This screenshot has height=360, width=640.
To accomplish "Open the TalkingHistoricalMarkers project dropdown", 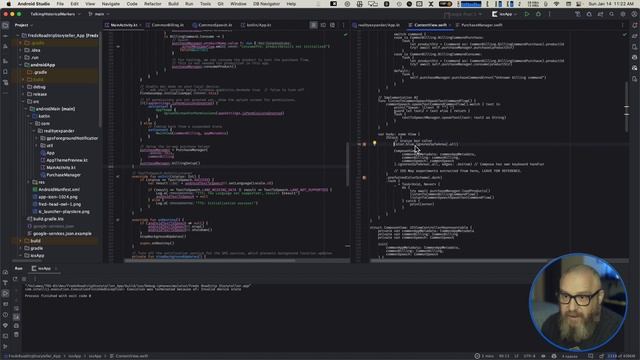I will [x=55, y=14].
